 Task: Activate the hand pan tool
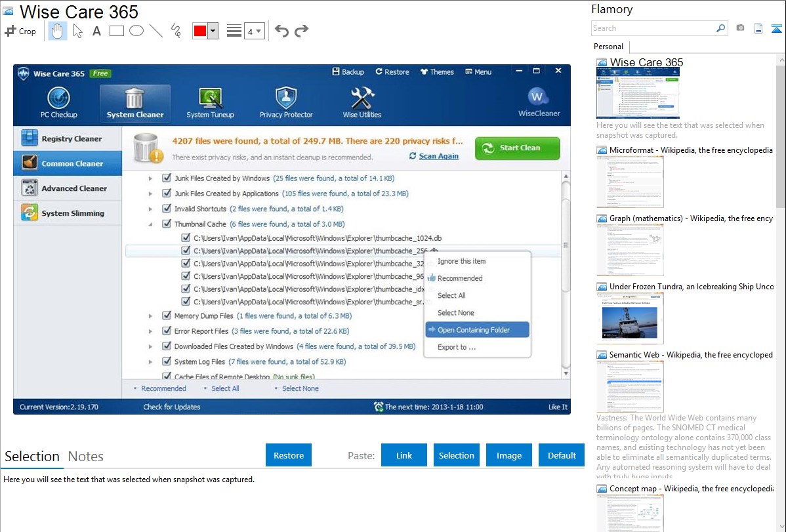pos(57,31)
